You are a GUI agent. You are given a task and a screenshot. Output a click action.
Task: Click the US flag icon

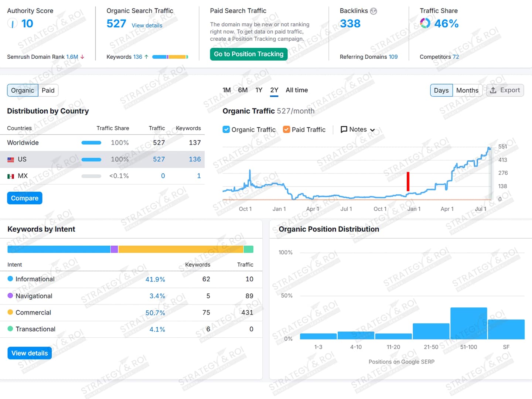tap(11, 160)
